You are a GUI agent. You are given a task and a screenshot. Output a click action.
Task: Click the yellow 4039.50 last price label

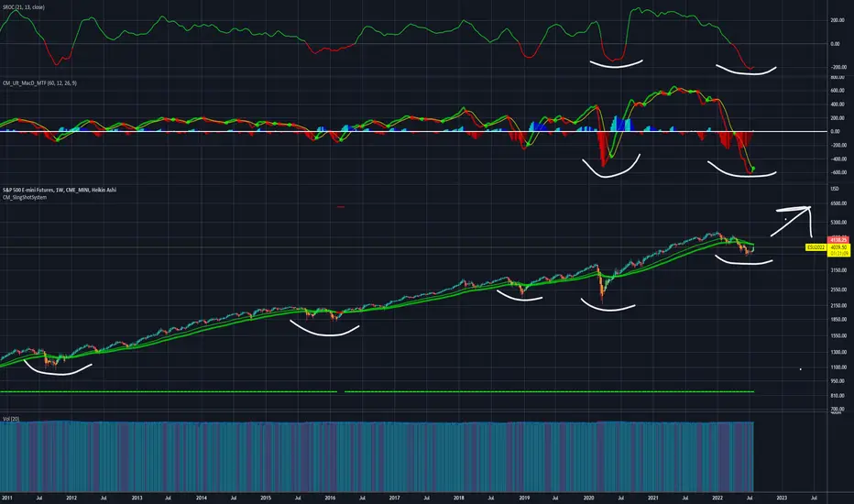(x=838, y=247)
